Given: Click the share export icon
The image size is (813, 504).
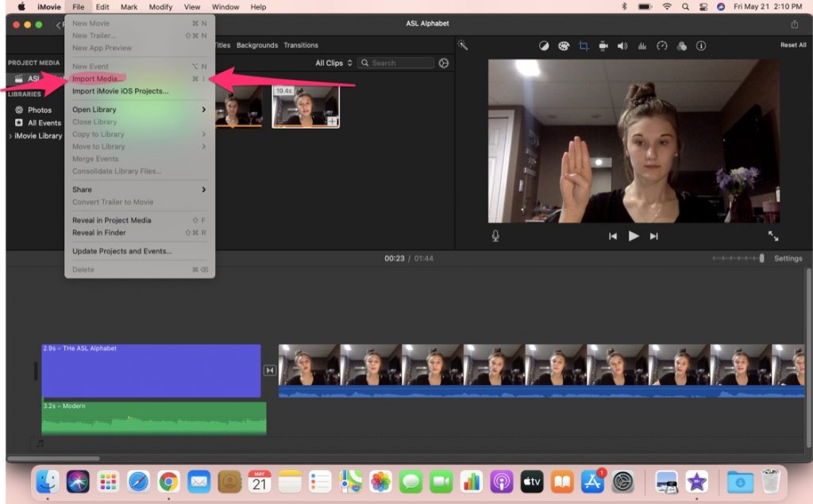Looking at the screenshot, I should [x=794, y=24].
